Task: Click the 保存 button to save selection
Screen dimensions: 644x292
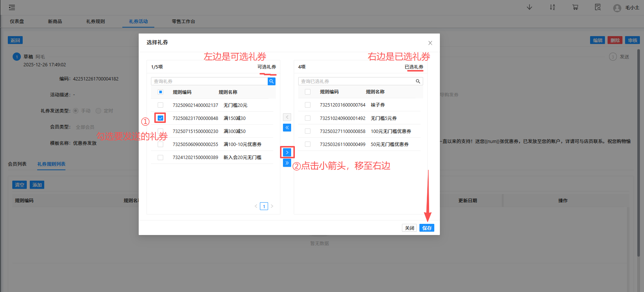Action: click(x=426, y=228)
